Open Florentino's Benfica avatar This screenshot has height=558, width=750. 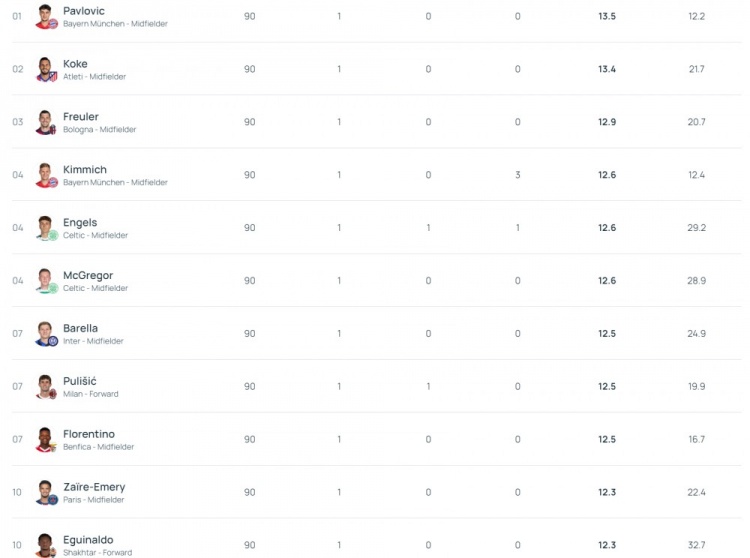[46, 440]
